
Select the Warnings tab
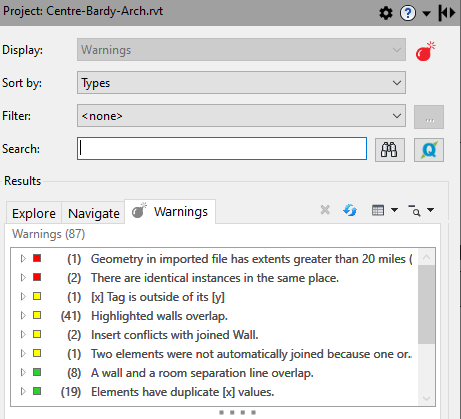pyautogui.click(x=170, y=212)
